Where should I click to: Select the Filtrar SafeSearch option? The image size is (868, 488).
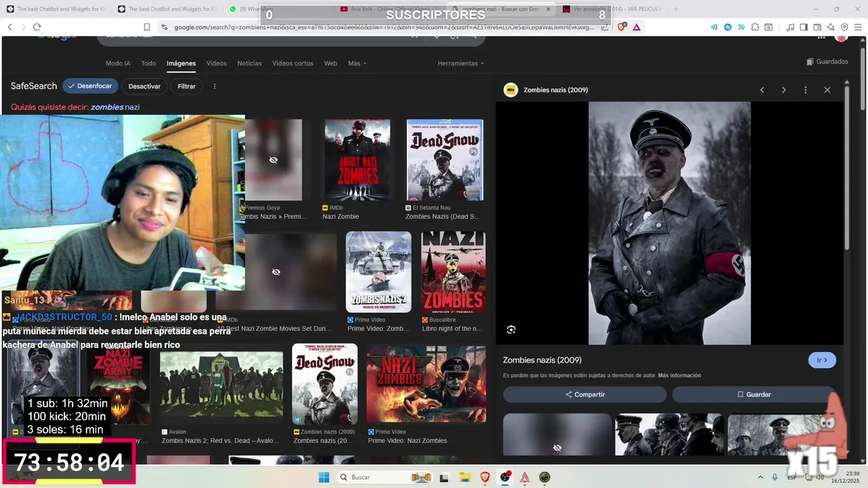click(186, 86)
